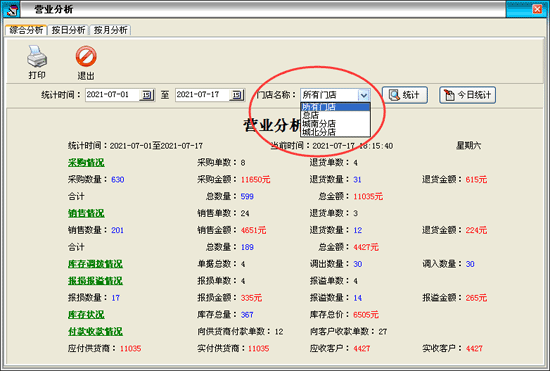550x371 pixels.
Task: Close the 营业分析 window
Action: coord(537,9)
